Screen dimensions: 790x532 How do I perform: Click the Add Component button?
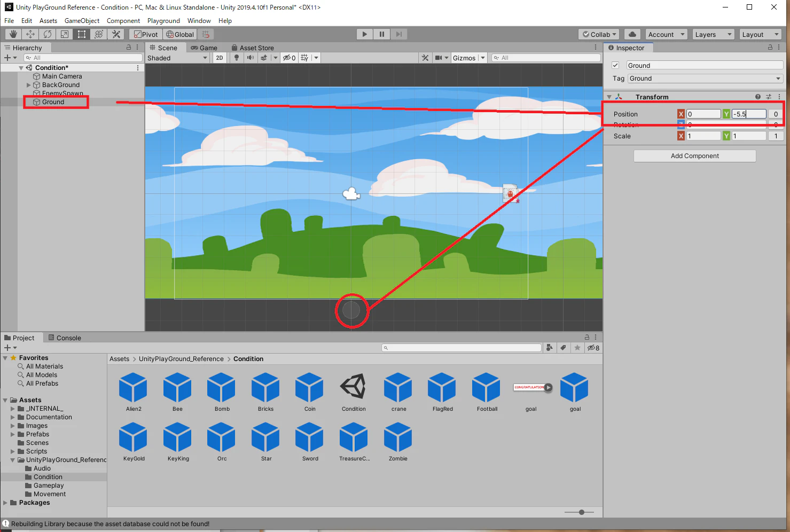(x=694, y=156)
